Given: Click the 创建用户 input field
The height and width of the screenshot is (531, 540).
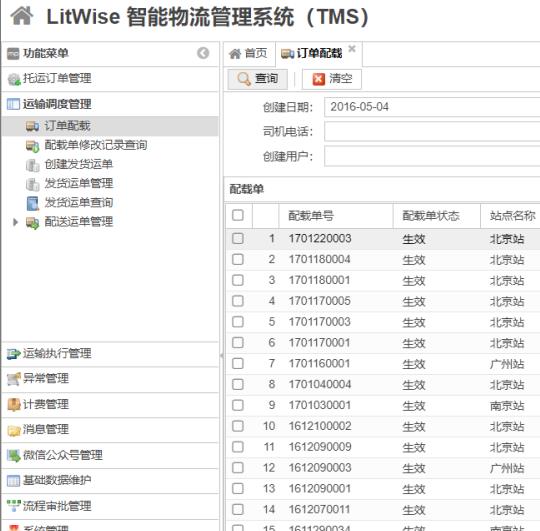Looking at the screenshot, I should [432, 156].
